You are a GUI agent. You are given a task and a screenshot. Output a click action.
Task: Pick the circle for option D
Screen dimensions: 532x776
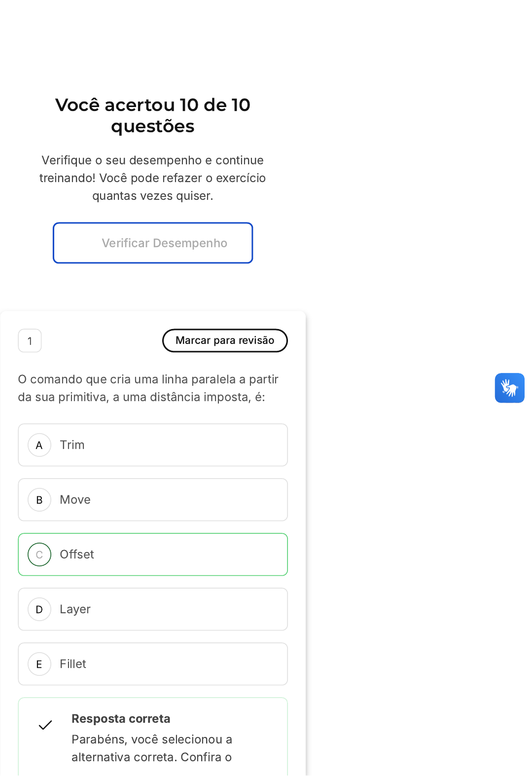[x=39, y=609]
